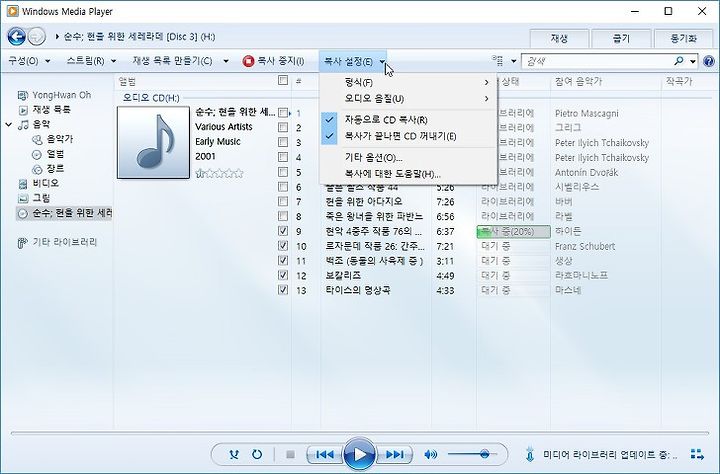Viewport: 720px width, 474px height.
Task: Toggle select-all checkbox in header
Action: click(x=283, y=80)
